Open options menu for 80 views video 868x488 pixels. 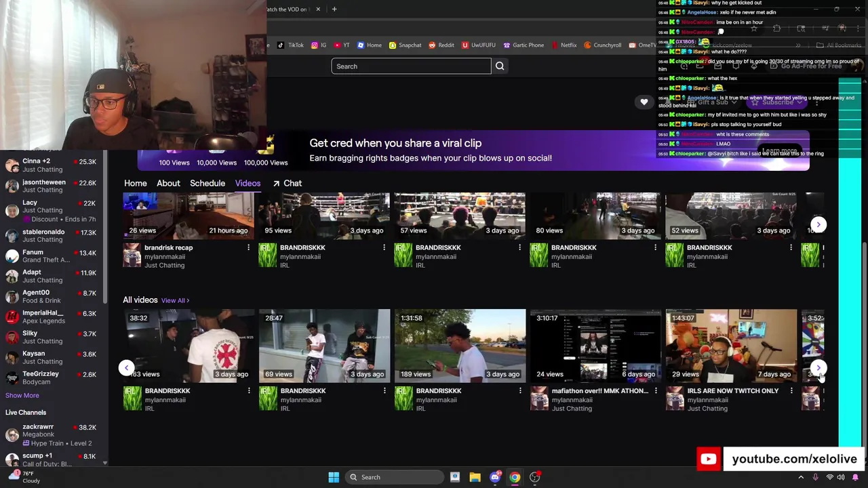655,248
